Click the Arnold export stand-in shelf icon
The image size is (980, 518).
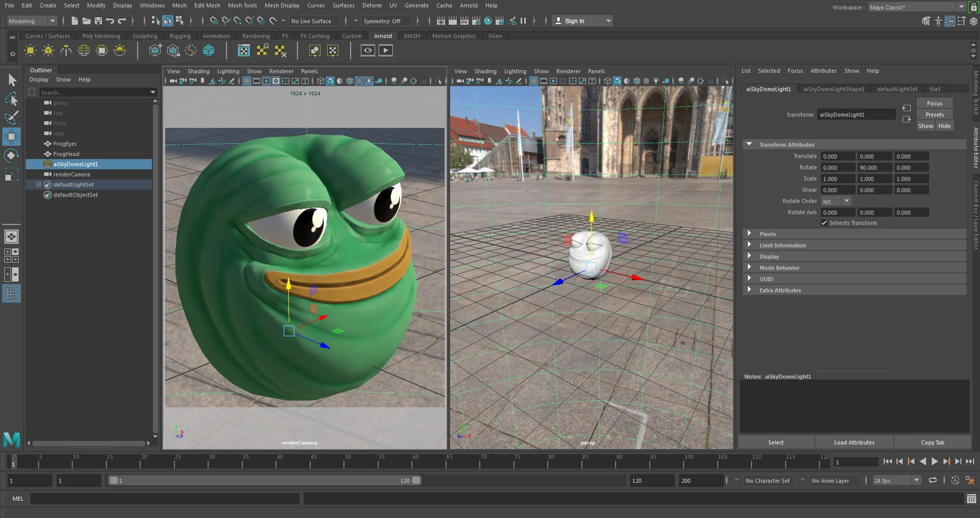click(174, 51)
